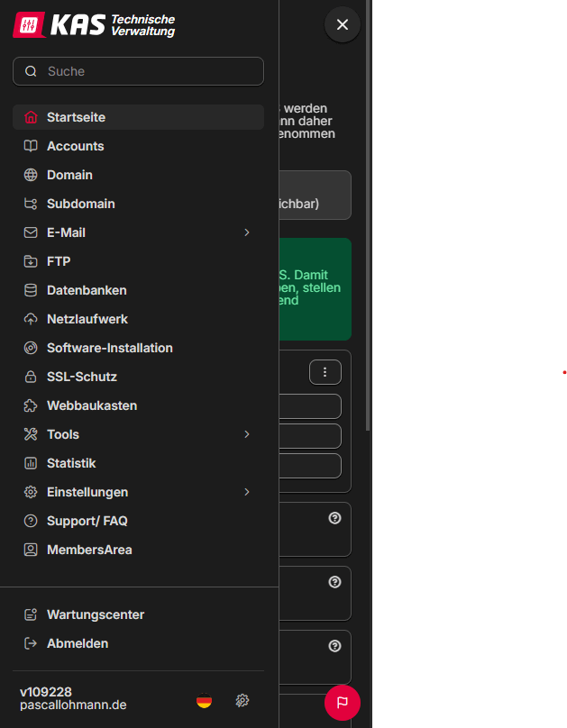
Task: Expand the Einstellungen submenu chevron
Action: (x=247, y=492)
